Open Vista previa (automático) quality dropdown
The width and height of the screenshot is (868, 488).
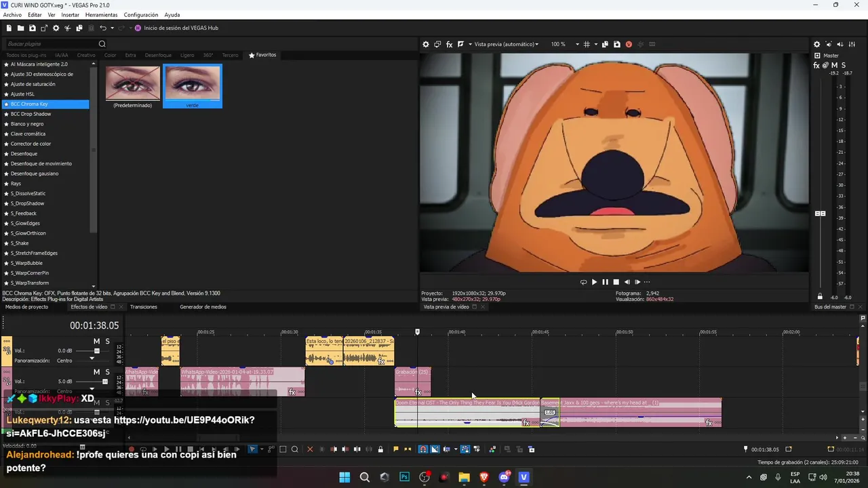point(507,44)
